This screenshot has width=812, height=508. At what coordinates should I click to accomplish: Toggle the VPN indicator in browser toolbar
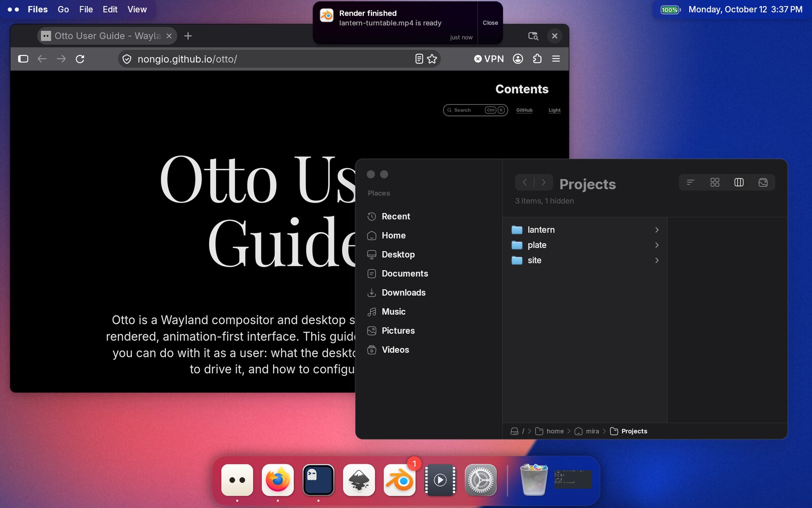tap(489, 59)
